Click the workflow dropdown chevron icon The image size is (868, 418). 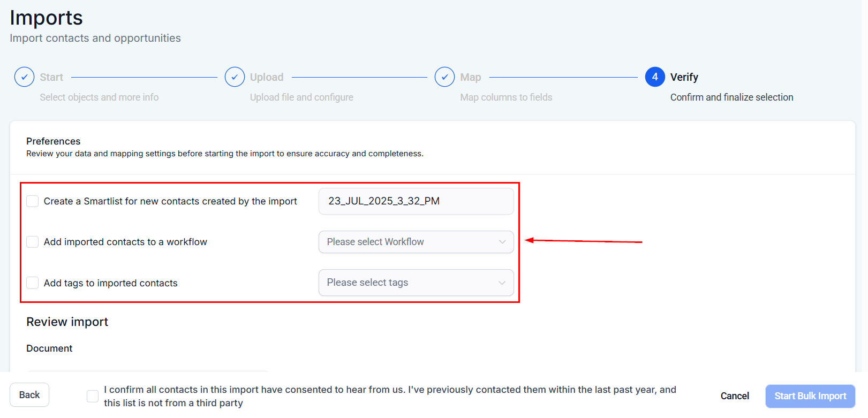502,242
